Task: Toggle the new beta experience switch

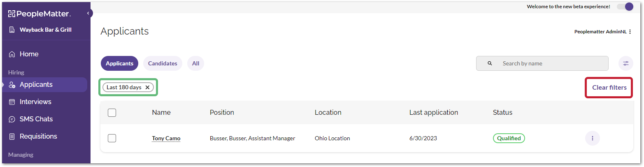Action: coord(625,7)
